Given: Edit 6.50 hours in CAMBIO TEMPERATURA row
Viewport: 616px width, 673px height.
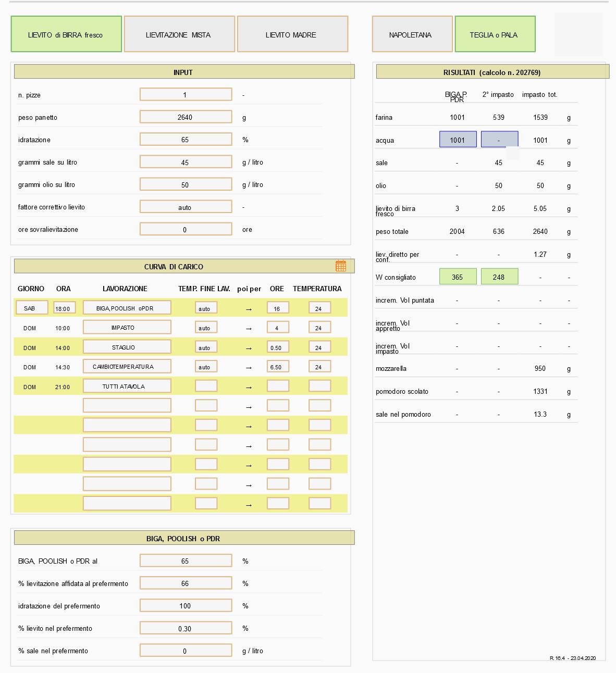Looking at the screenshot, I should coord(278,366).
